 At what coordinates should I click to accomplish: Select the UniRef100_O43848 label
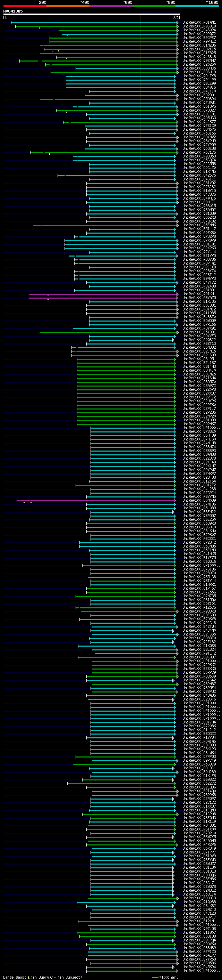pyautogui.click(x=199, y=57)
